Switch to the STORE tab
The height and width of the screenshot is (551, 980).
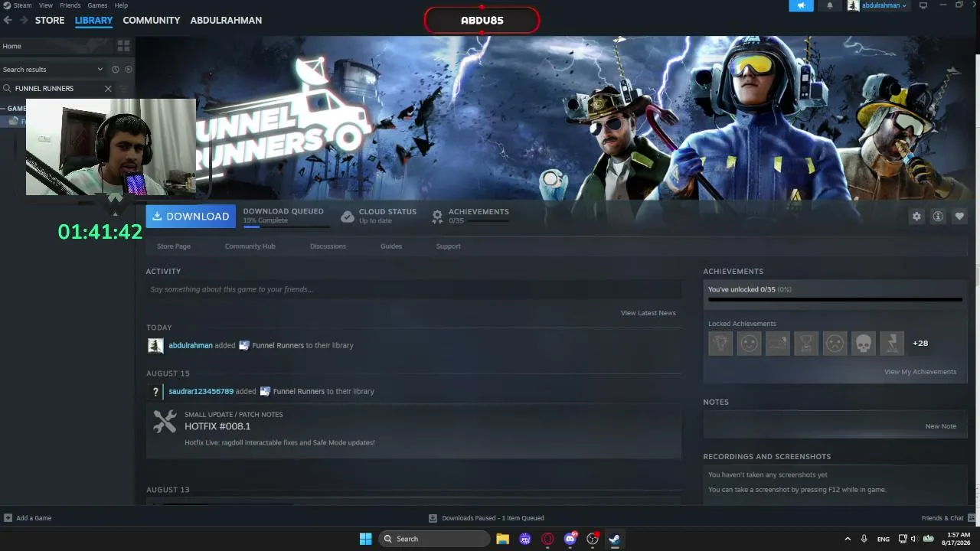(x=50, y=20)
